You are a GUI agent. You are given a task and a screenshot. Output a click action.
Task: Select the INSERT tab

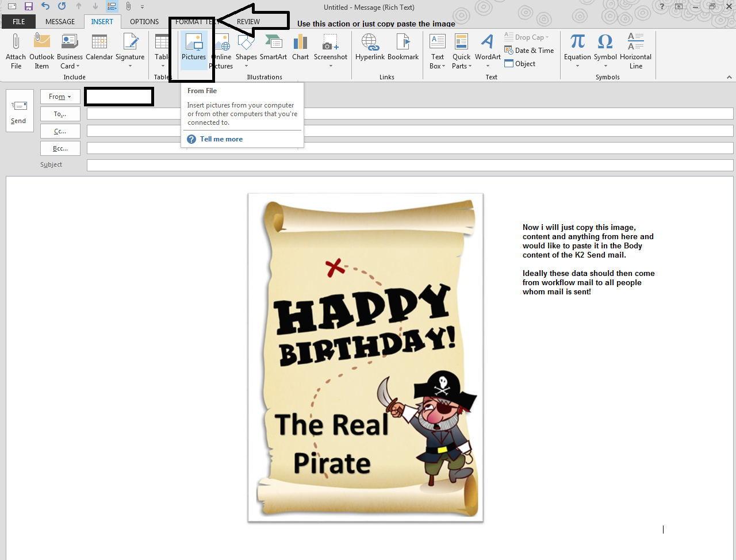102,22
